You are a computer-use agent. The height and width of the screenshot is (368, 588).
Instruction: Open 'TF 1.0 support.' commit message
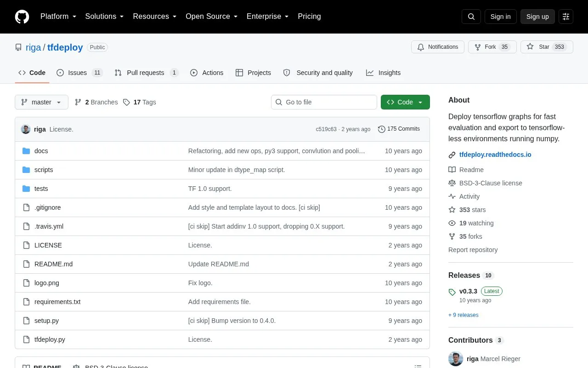click(210, 189)
